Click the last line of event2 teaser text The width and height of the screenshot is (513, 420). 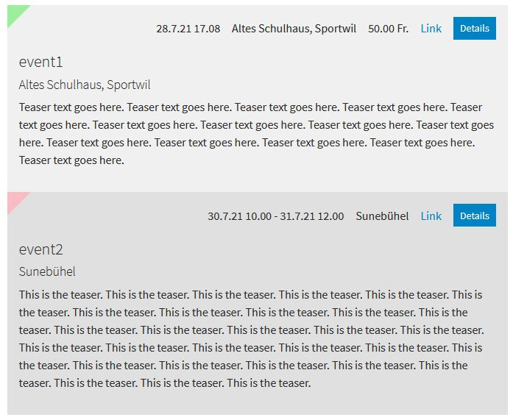pyautogui.click(x=165, y=383)
